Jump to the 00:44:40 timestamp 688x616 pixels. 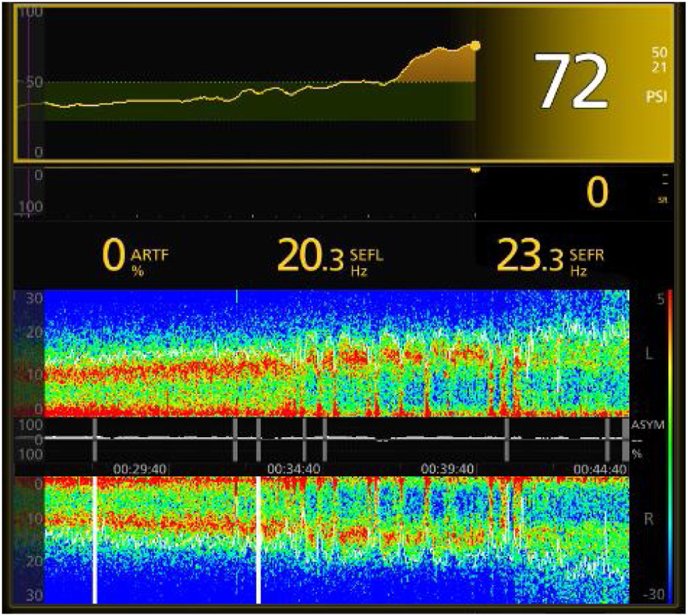tap(599, 469)
